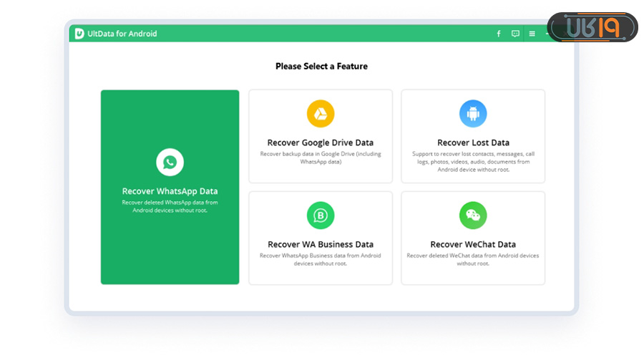The image size is (644, 358).
Task: Click the UltData logo in title bar
Action: pyautogui.click(x=79, y=34)
